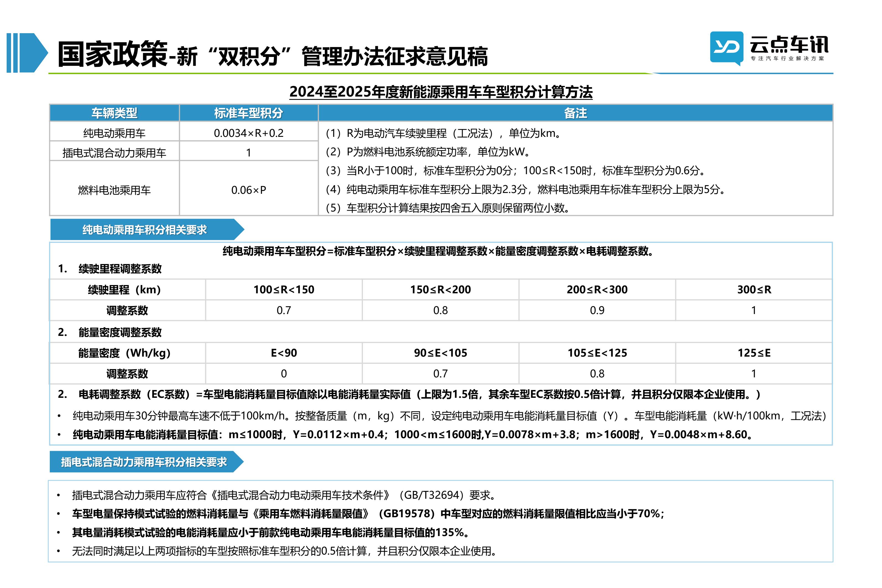Click the 插电式混合动力乘用车积分相关要求 banner
Viewport: 882px width, 588px height.
coord(146,462)
